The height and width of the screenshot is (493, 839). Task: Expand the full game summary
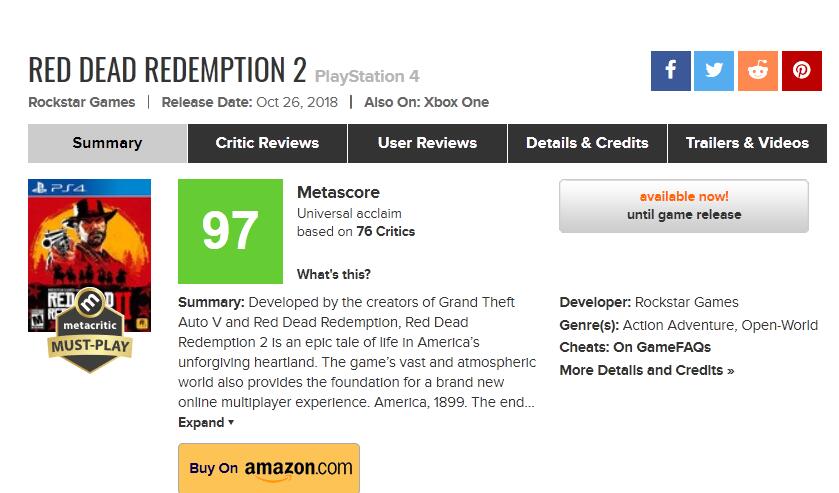pyautogui.click(x=205, y=423)
